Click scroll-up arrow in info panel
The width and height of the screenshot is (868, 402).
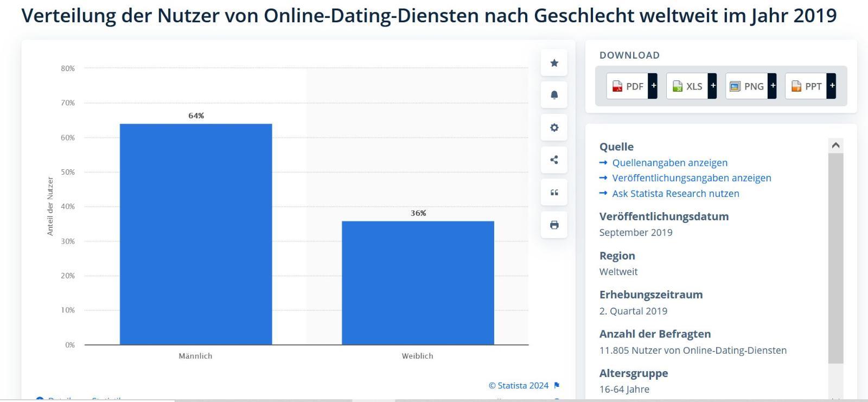[x=835, y=145]
